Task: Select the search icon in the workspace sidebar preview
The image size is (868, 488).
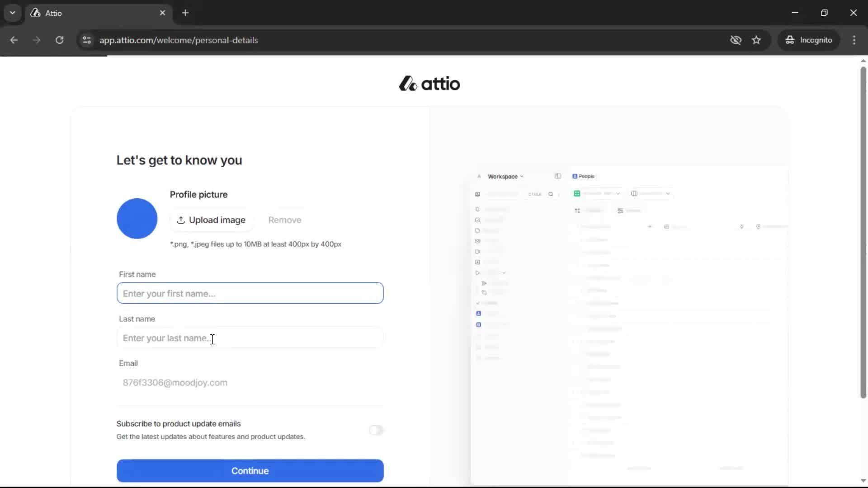Action: pos(551,194)
